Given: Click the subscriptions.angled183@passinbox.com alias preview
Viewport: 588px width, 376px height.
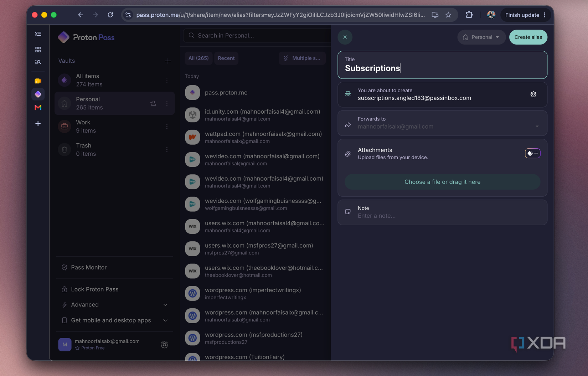Looking at the screenshot, I should pos(414,98).
